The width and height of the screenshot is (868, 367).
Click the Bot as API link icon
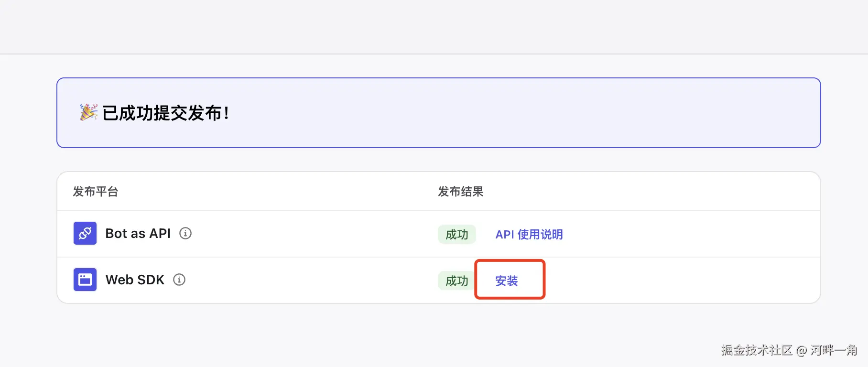pos(85,233)
